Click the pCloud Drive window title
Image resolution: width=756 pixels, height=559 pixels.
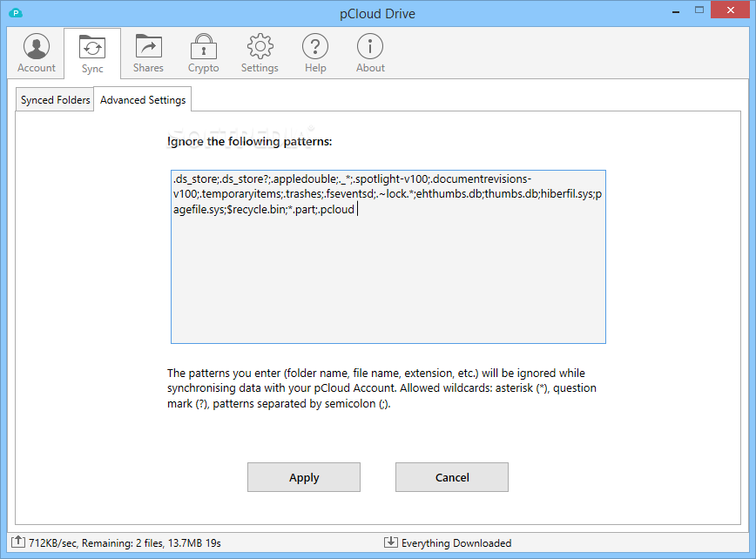click(377, 13)
